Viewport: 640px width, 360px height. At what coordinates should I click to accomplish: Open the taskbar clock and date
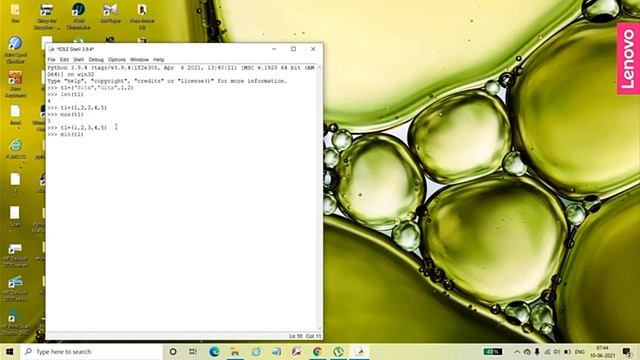coord(602,351)
